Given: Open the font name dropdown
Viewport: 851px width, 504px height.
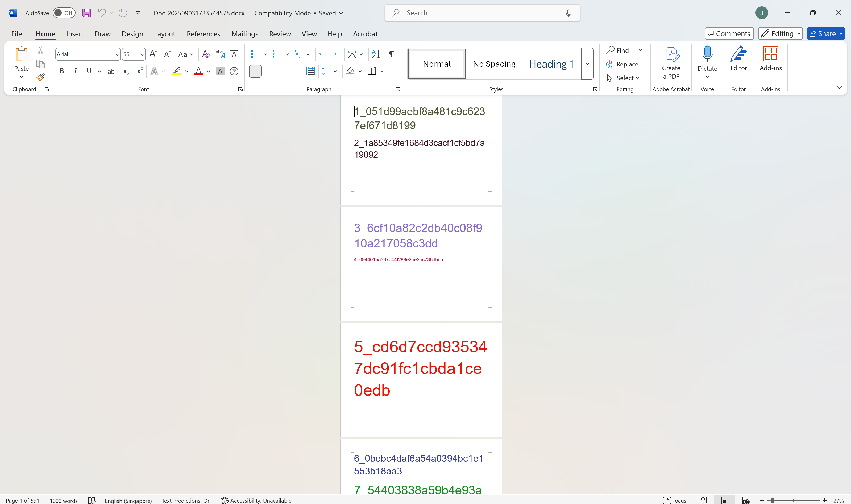Looking at the screenshot, I should [x=117, y=54].
